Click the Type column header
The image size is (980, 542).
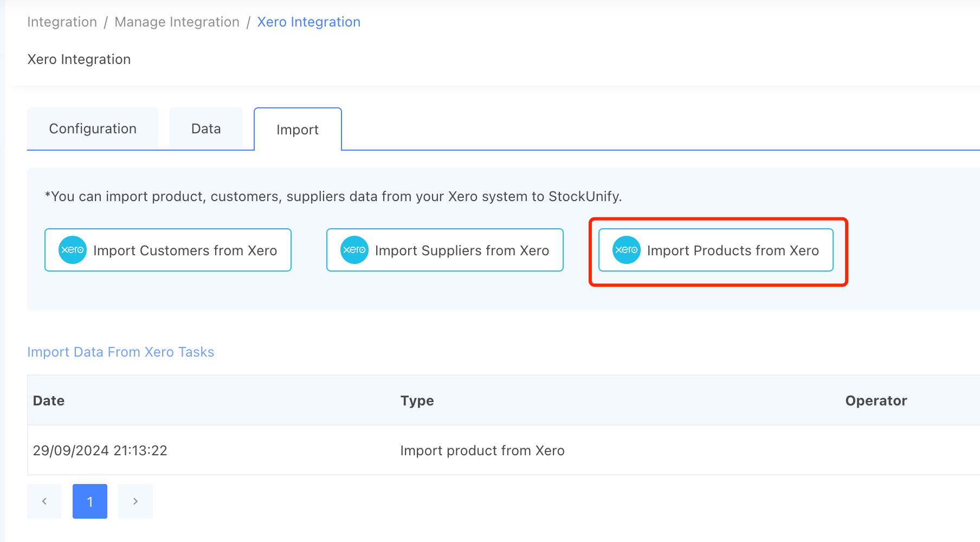click(x=417, y=401)
